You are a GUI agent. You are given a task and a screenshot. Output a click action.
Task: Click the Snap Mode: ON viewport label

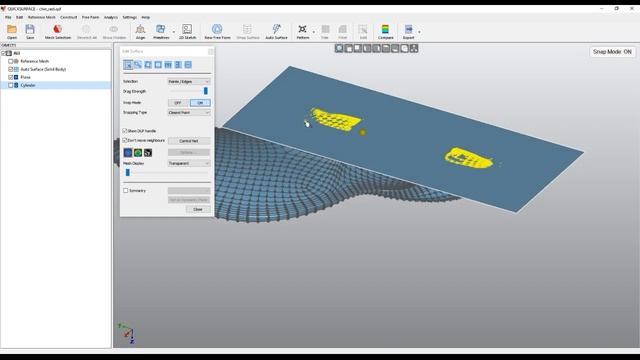pyautogui.click(x=612, y=52)
